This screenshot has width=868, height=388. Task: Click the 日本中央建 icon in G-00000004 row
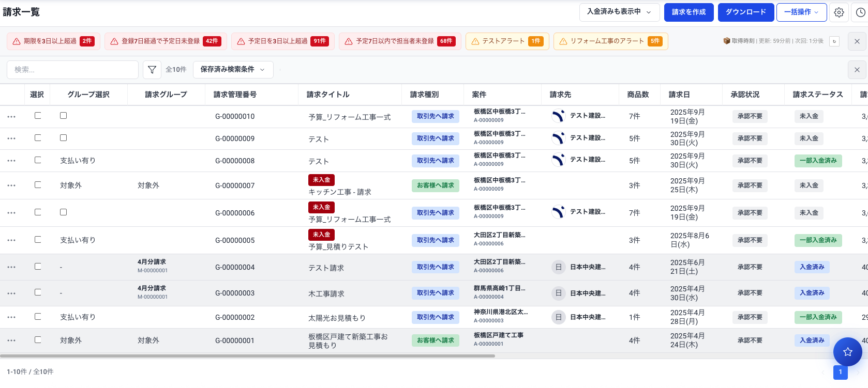558,267
